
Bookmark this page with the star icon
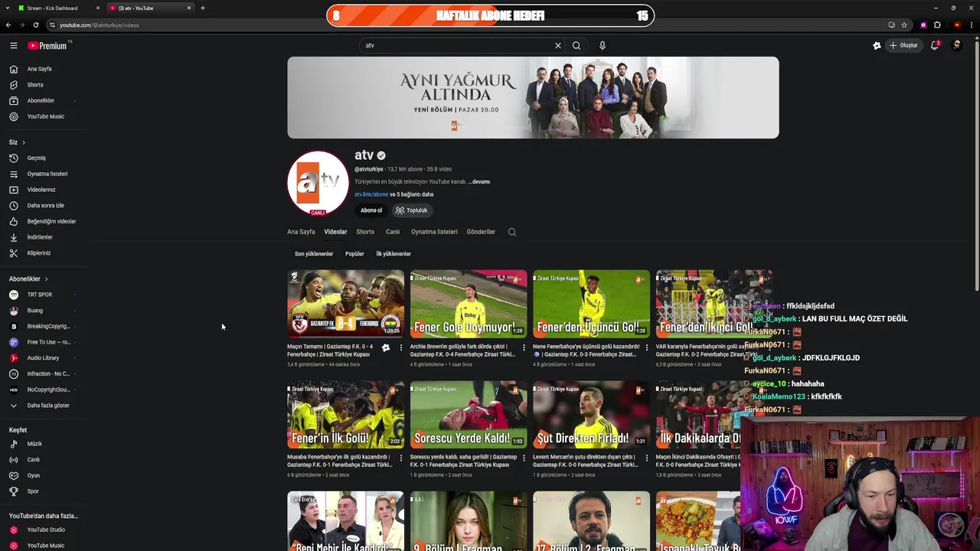[x=904, y=25]
